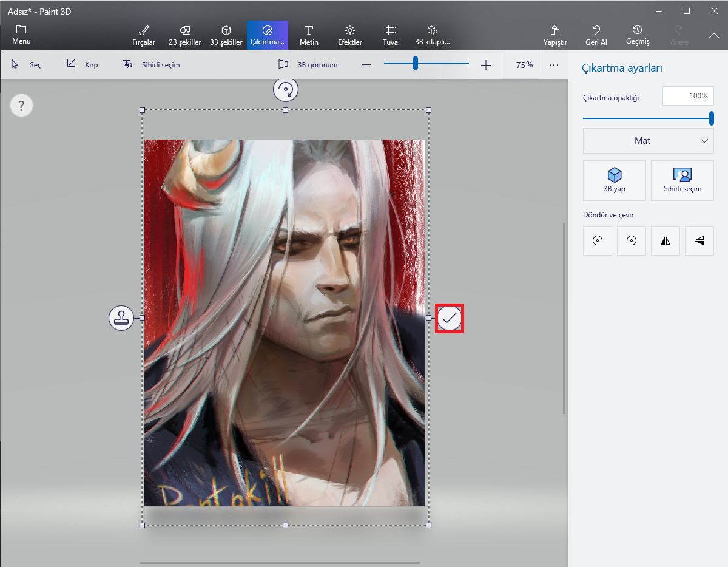Image resolution: width=728 pixels, height=567 pixels.
Task: Open the Menü folder menu
Action: 21,35
